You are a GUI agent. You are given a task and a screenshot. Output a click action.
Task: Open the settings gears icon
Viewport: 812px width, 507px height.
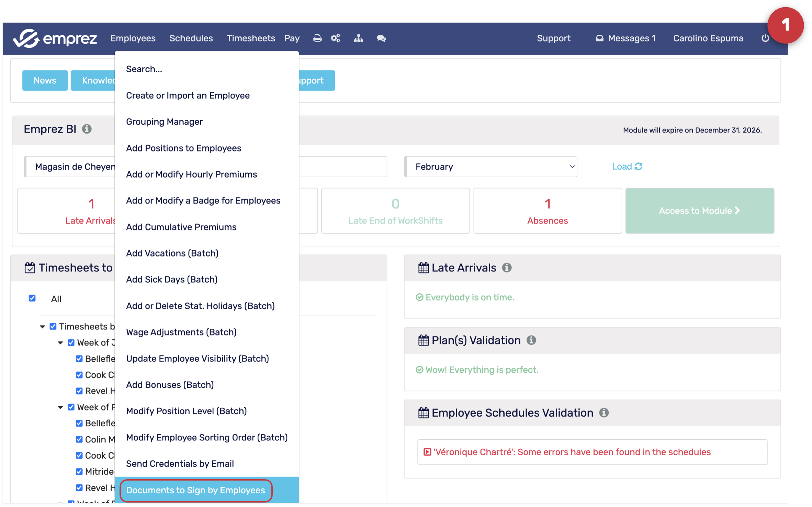click(x=336, y=38)
